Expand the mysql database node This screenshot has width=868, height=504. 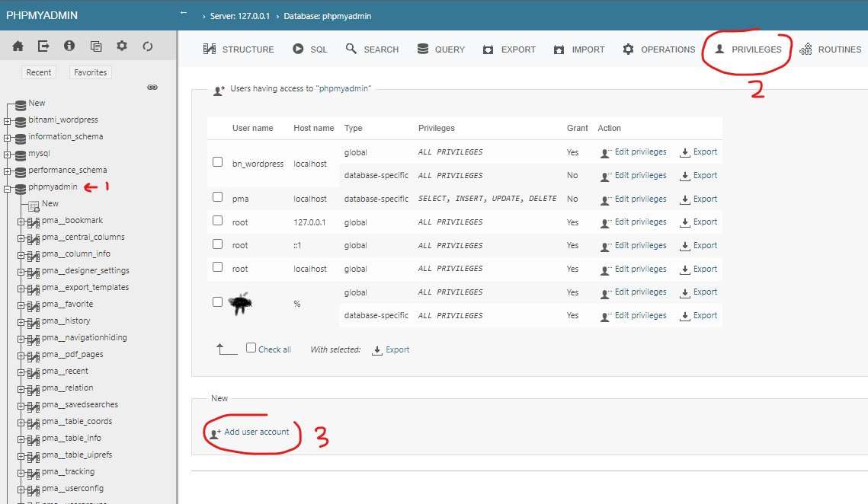point(7,155)
